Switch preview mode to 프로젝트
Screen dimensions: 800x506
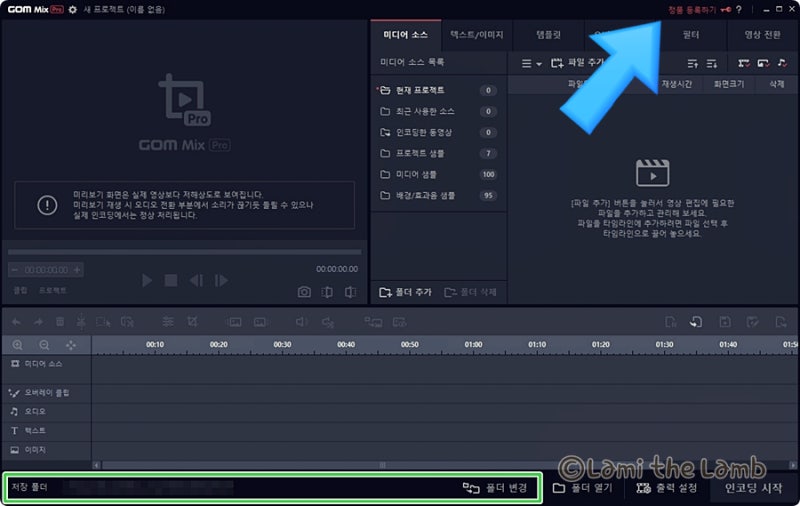click(53, 290)
